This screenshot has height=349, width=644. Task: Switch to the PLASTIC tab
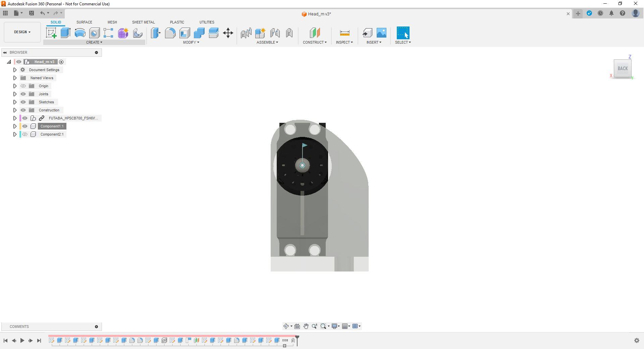[x=177, y=22]
